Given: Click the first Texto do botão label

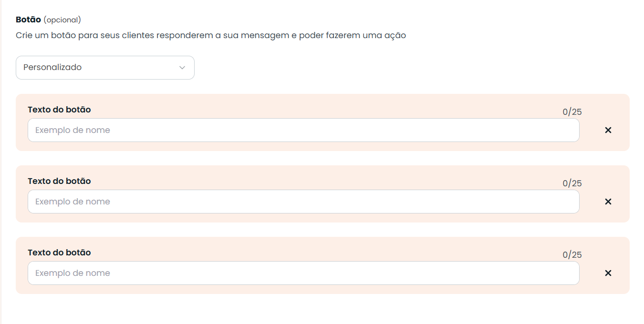Looking at the screenshot, I should coord(59,110).
